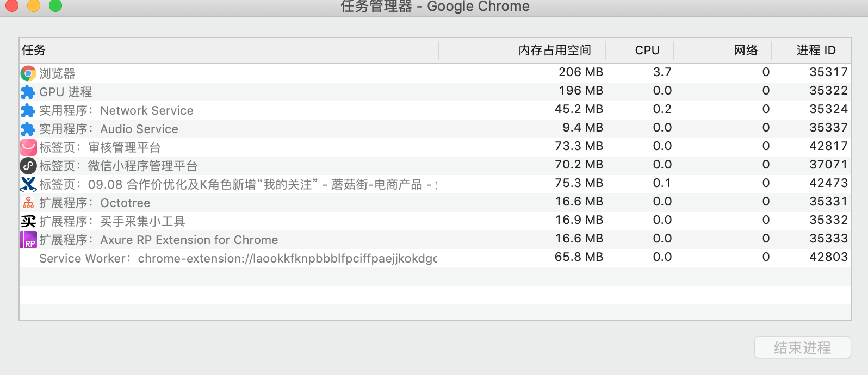Click process ID 35333
Image resolution: width=868 pixels, height=375 pixels.
click(x=828, y=239)
